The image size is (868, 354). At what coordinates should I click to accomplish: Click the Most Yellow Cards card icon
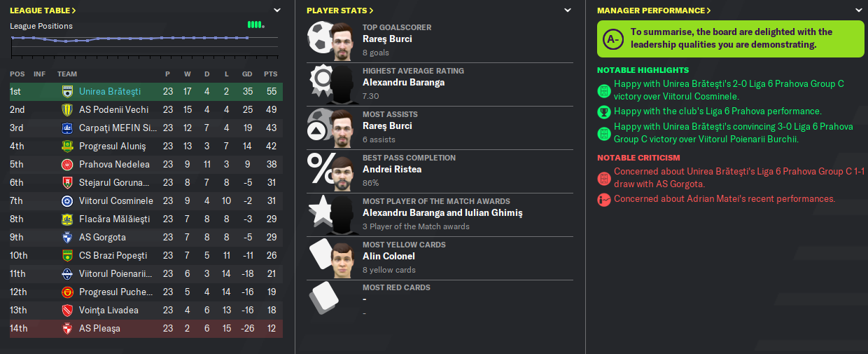point(321,257)
